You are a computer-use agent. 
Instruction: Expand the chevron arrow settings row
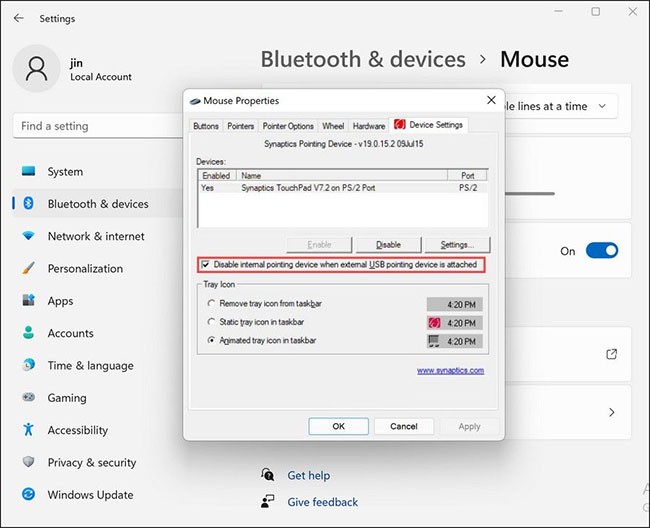611,412
